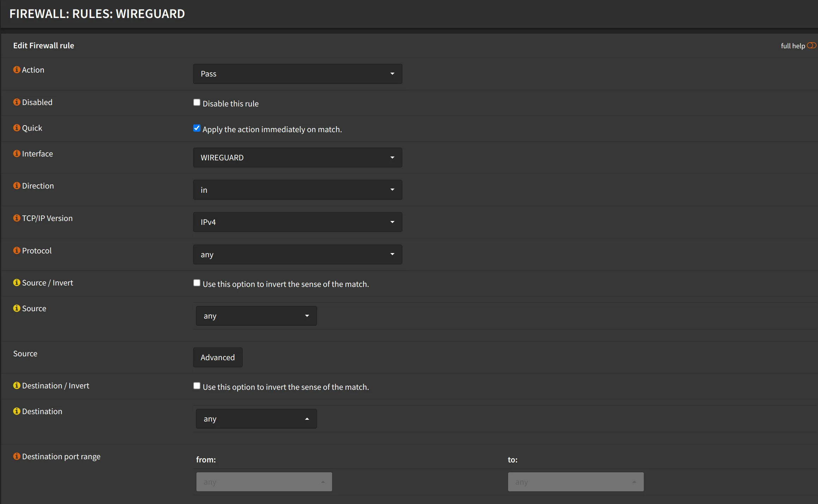The height and width of the screenshot is (504, 818).
Task: Click the Protocol info icon
Action: click(x=17, y=251)
